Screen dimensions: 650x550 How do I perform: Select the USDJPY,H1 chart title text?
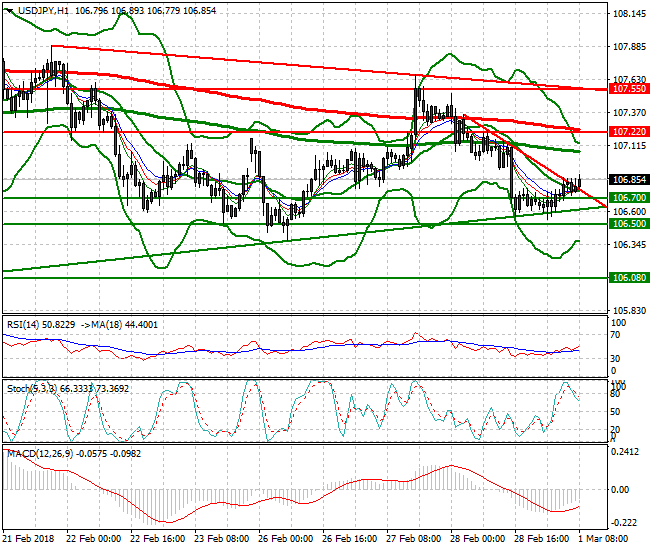click(x=44, y=11)
